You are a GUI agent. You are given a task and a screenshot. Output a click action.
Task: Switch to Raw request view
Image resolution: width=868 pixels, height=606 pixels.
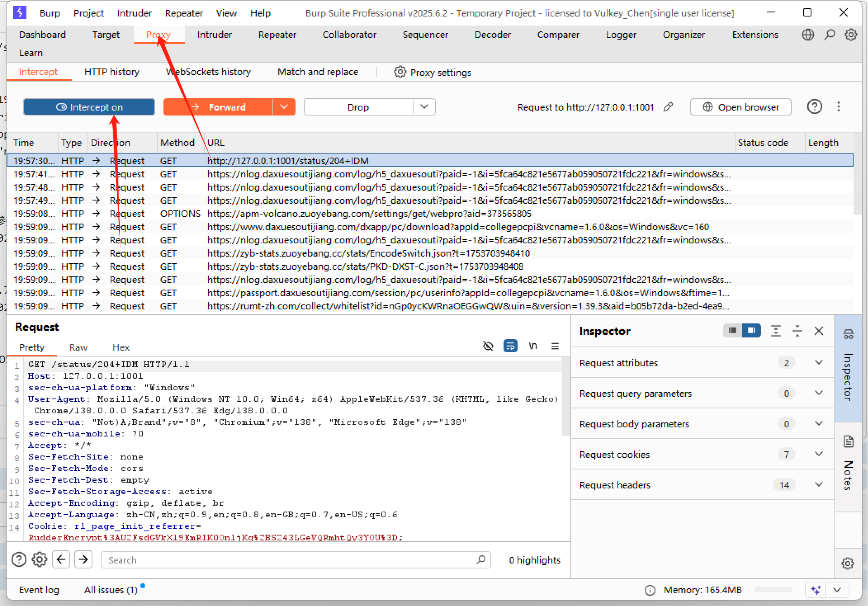[x=78, y=347]
